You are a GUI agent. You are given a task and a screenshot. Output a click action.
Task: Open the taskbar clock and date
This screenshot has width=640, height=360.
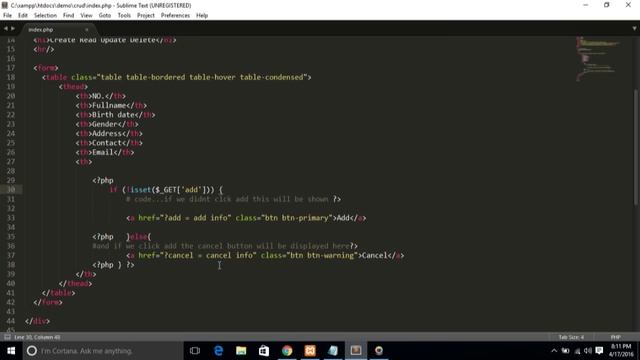coord(621,351)
